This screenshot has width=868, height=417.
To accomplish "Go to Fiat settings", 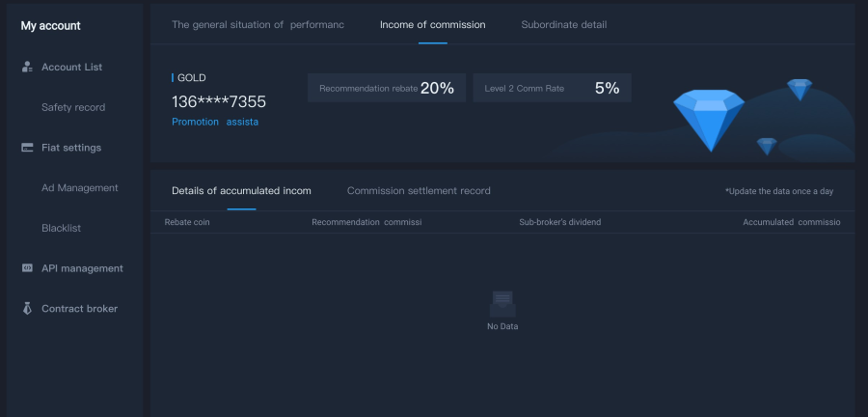I will click(71, 148).
